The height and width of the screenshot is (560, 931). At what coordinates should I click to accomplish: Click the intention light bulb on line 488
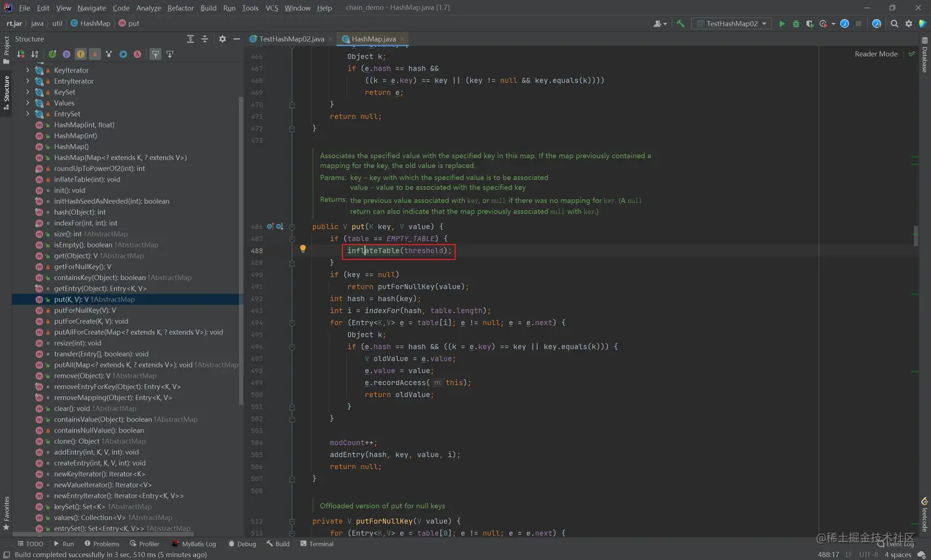coord(302,249)
